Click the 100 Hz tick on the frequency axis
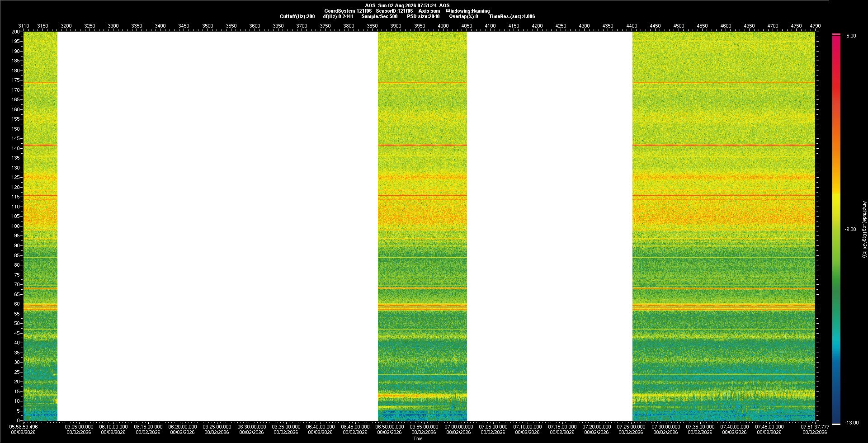The width and height of the screenshot is (868, 443). click(x=15, y=226)
